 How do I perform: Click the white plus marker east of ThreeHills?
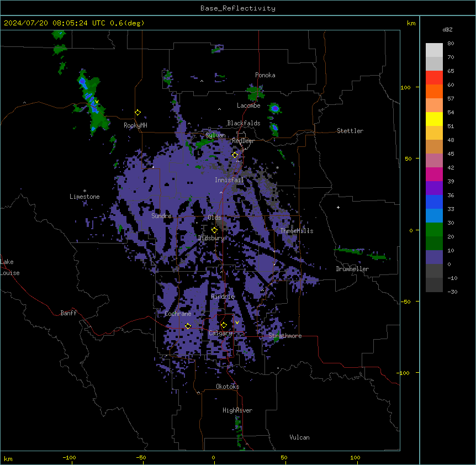[338, 207]
